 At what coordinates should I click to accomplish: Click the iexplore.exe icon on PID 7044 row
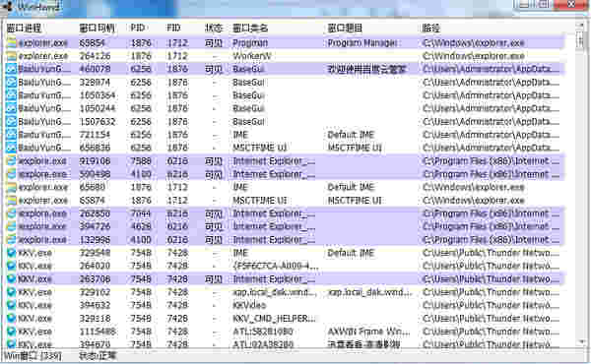(x=11, y=213)
